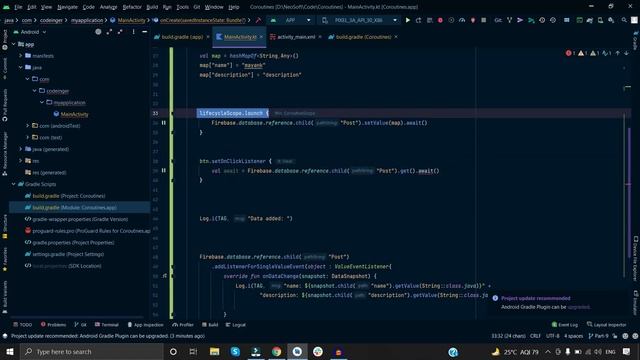Screen dimensions: 640x360
Task: Collapse the java folder
Action: click(x=21, y=67)
